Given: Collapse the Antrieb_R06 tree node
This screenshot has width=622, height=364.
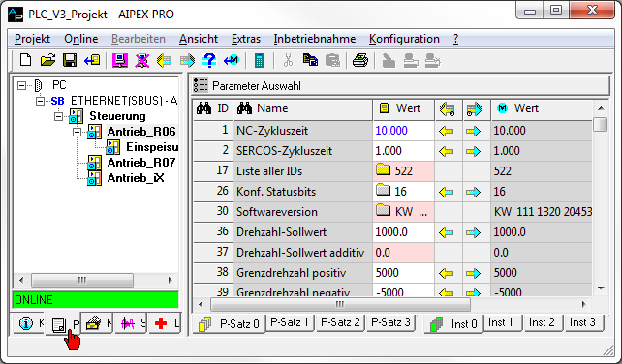Looking at the screenshot, I should 77,132.
